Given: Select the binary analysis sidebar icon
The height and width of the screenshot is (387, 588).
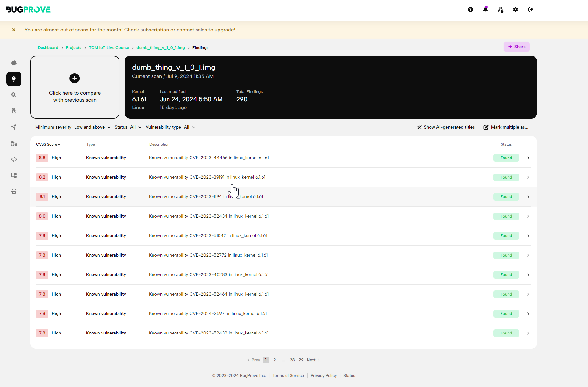Looking at the screenshot, I should 14,111.
